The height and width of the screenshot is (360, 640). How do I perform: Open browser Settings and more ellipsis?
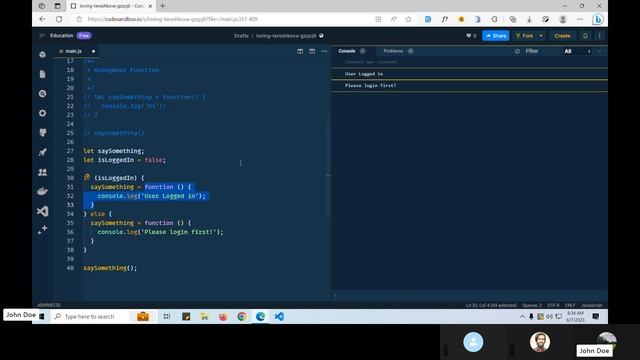[580, 19]
